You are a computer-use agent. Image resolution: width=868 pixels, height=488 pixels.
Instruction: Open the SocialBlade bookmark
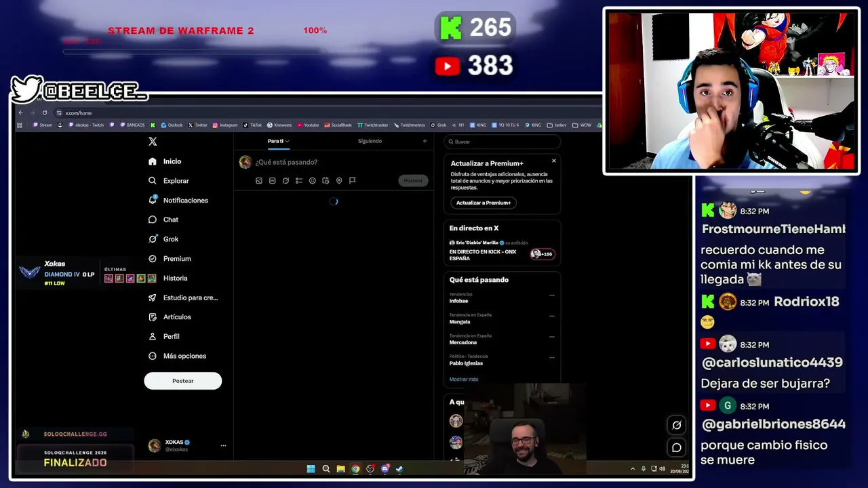338,125
